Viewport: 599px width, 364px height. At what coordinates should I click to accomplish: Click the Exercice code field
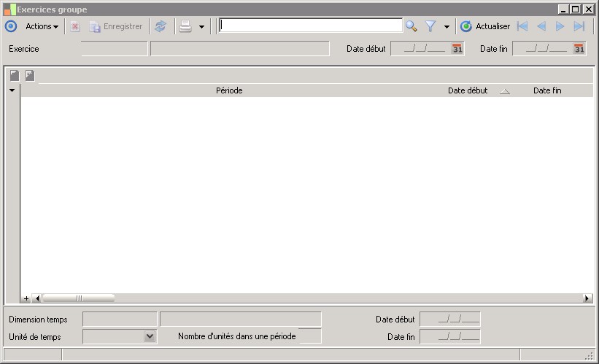[115, 48]
